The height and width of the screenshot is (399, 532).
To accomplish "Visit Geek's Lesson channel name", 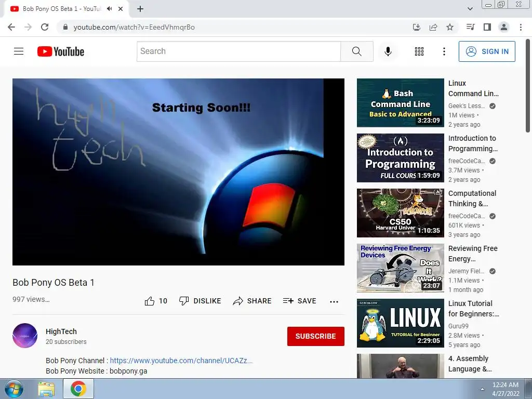I will (x=467, y=106).
